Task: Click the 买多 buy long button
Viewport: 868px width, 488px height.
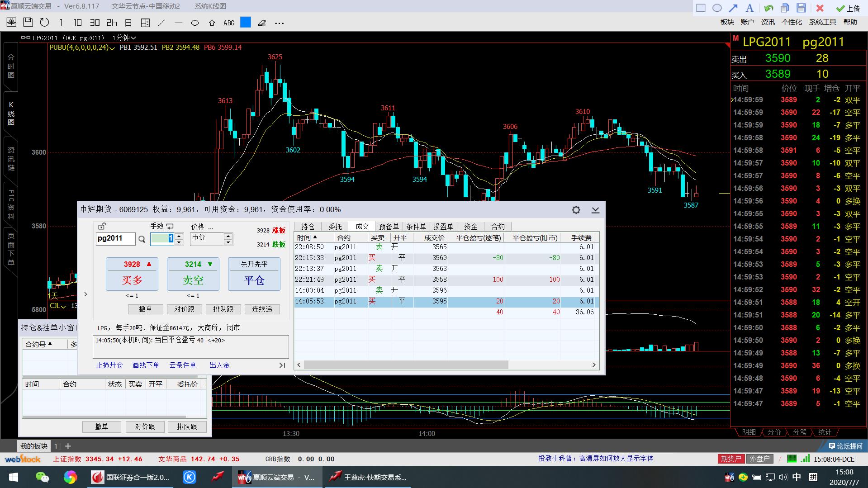Action: tap(132, 274)
